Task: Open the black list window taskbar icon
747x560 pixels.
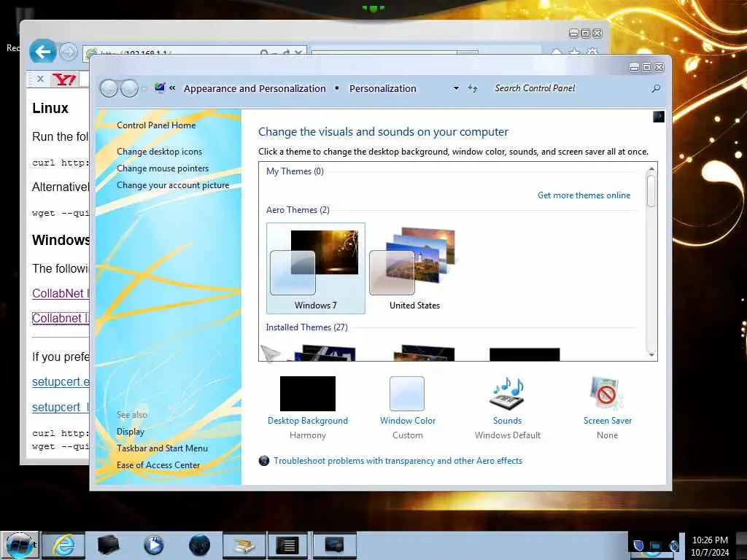Action: point(288,545)
